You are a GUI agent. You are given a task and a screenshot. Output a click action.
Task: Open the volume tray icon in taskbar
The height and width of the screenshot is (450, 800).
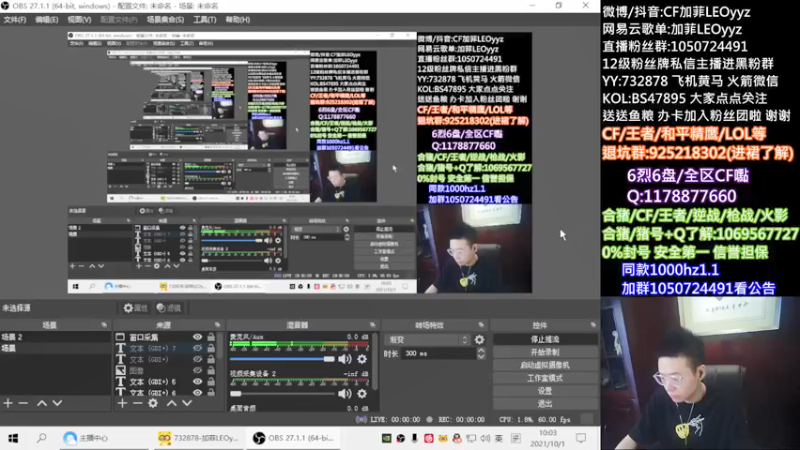point(485,438)
